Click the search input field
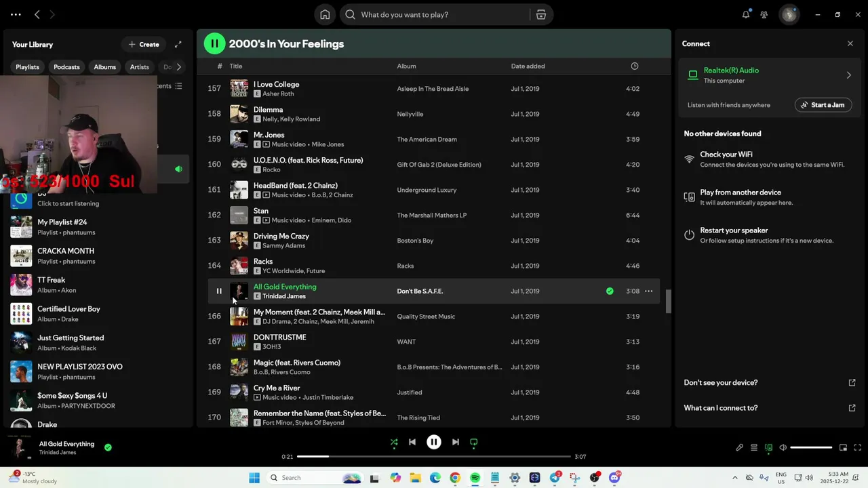The image size is (868, 488). click(x=434, y=14)
